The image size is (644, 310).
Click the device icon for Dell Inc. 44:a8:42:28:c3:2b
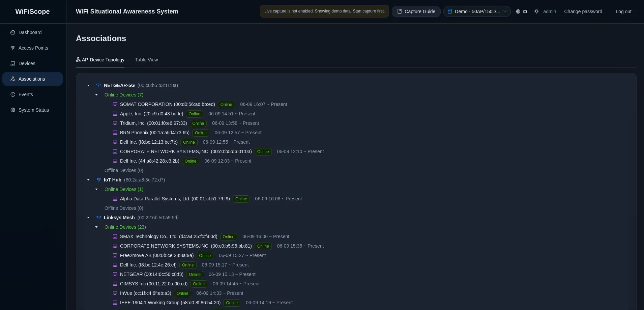pyautogui.click(x=115, y=161)
